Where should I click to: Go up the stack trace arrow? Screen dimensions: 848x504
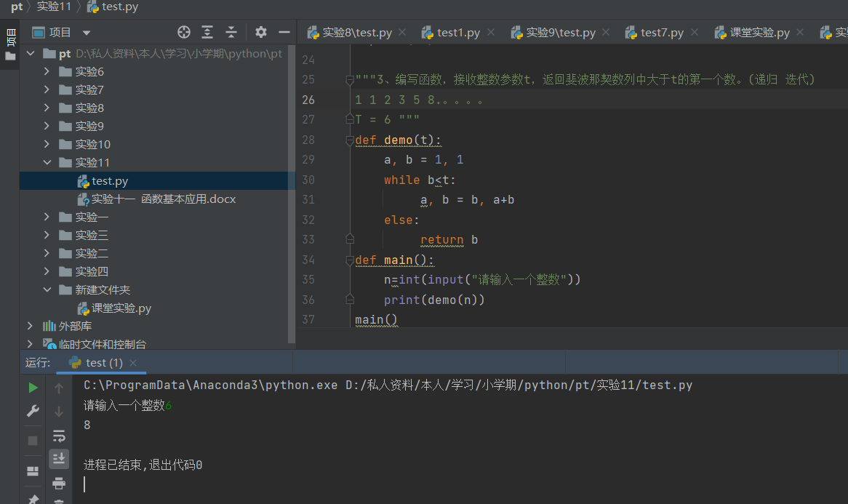click(x=59, y=388)
